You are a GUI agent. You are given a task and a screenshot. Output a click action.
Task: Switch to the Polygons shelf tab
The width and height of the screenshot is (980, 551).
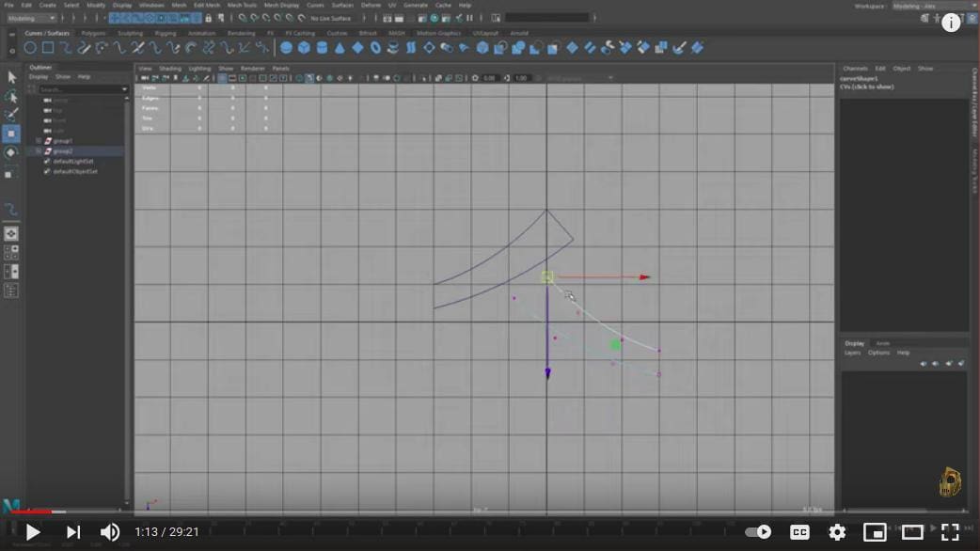tap(93, 33)
